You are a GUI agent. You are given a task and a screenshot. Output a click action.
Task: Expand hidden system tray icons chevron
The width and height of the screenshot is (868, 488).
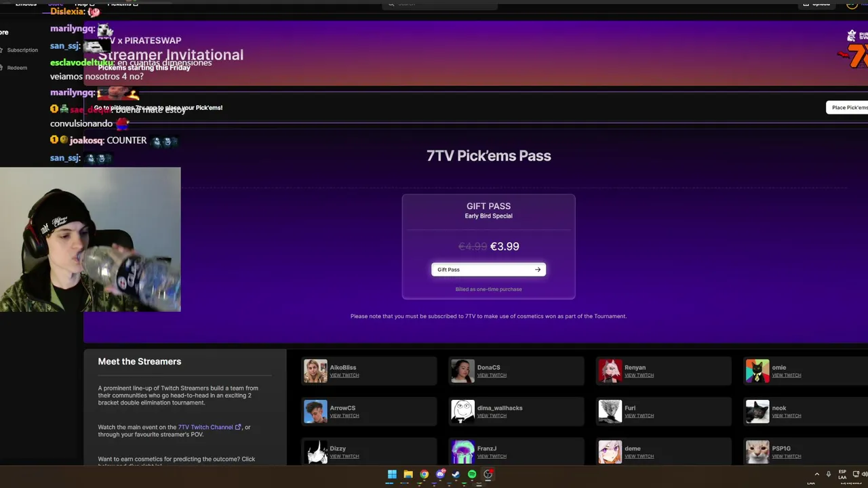pyautogui.click(x=816, y=474)
